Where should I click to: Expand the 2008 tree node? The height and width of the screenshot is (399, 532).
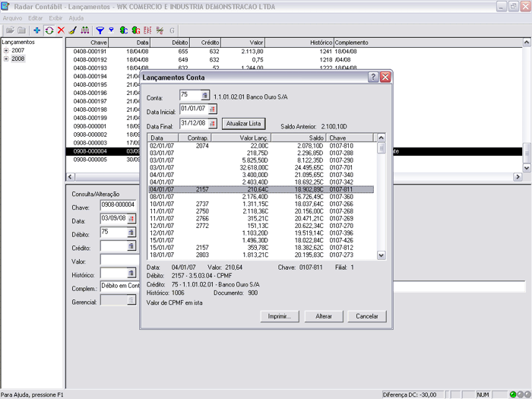pos(6,59)
